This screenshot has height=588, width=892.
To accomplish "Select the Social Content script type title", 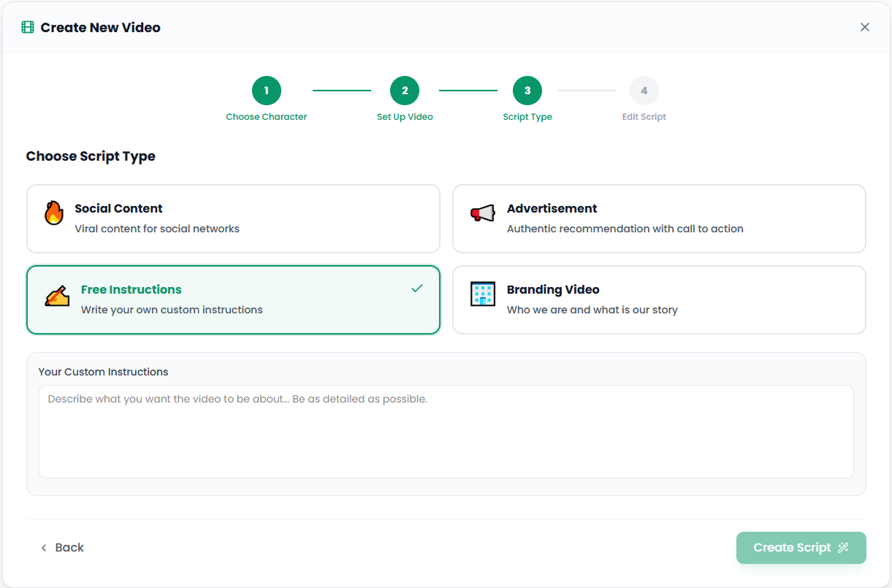I will (x=118, y=208).
